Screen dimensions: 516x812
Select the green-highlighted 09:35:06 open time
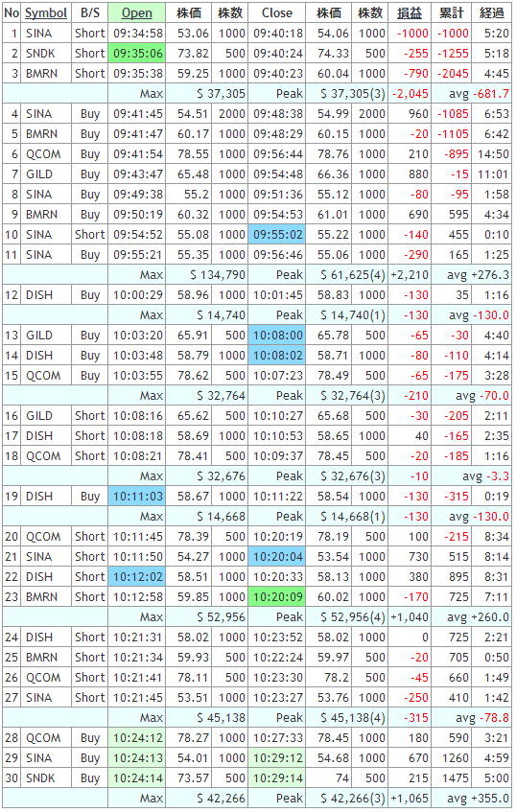click(x=137, y=54)
